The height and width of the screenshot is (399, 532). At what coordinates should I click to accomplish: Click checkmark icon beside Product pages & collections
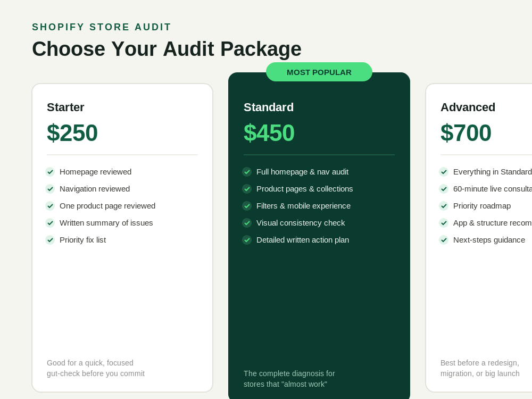(x=247, y=189)
